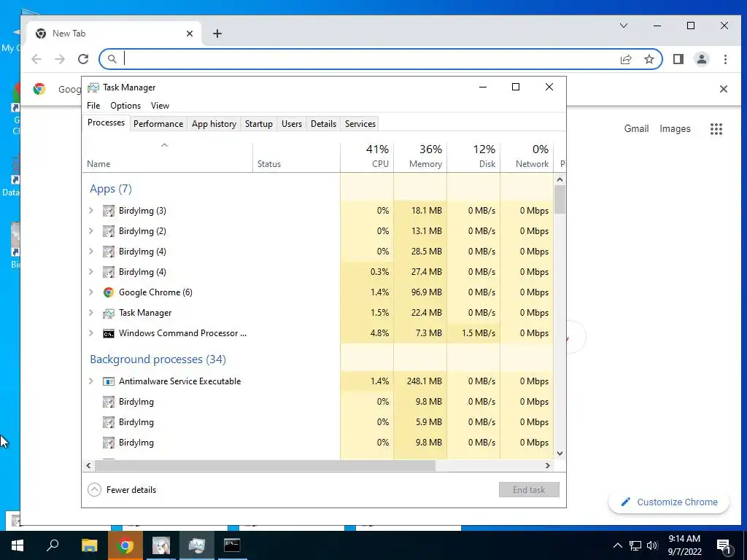Click the Antimalware Service Executable icon
The width and height of the screenshot is (747, 560).
[109, 381]
